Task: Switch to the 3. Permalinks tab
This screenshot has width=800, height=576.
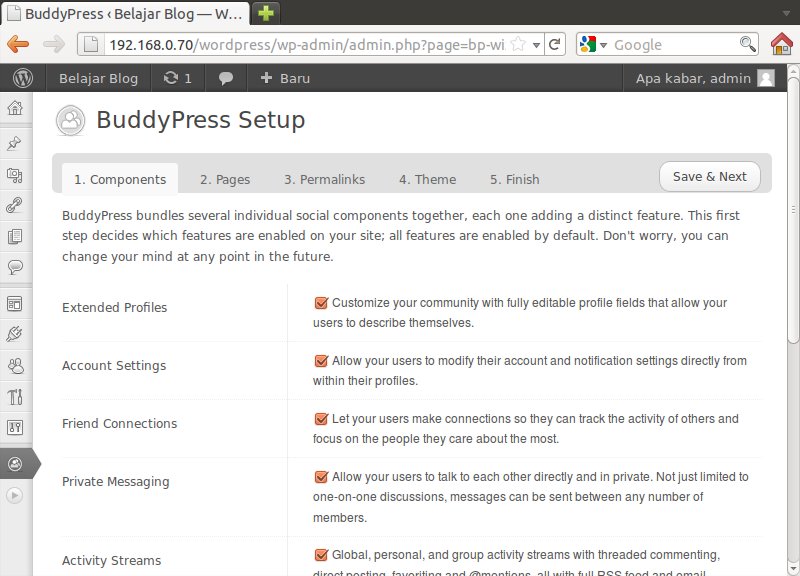Action: coord(324,180)
